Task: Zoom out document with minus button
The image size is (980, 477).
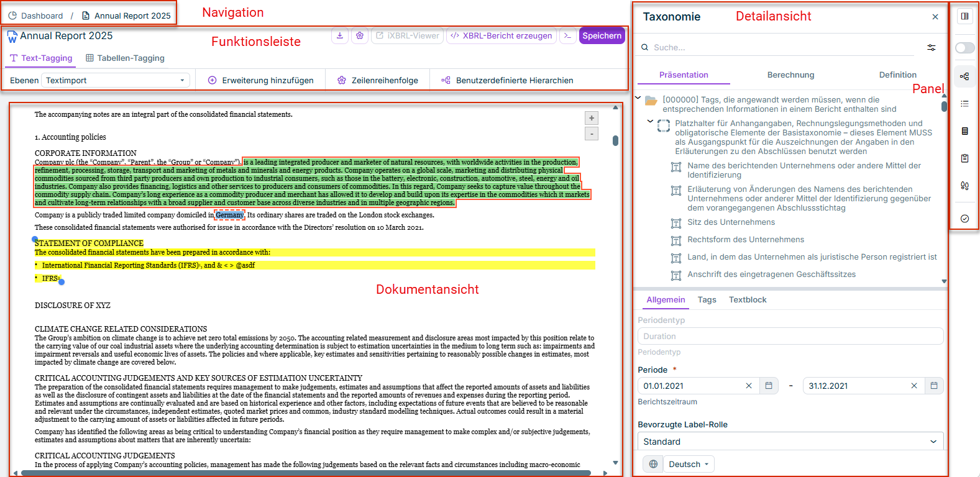Action: pyautogui.click(x=592, y=134)
